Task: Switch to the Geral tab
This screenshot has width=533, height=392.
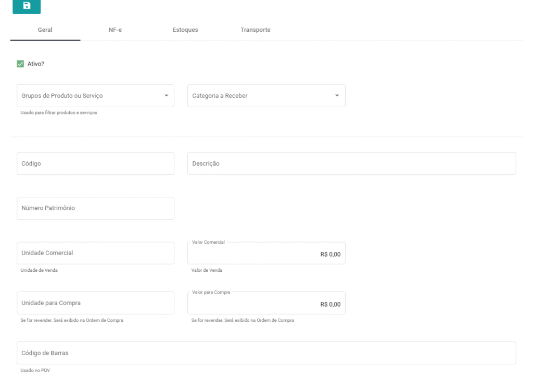Action: point(45,30)
